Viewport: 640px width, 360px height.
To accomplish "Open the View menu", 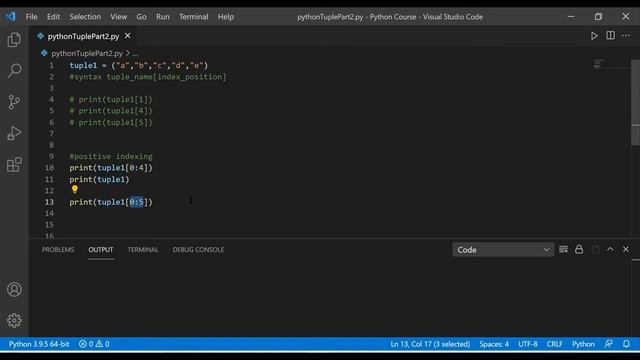I will click(x=118, y=17).
